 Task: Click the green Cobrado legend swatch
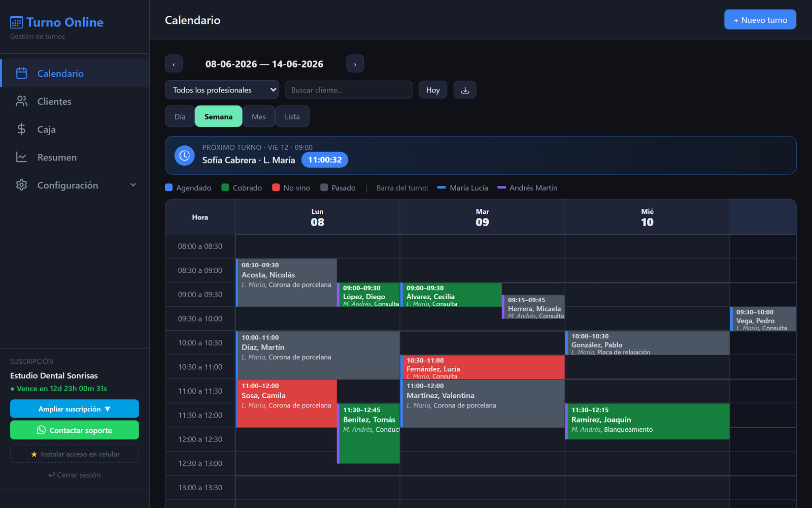pyautogui.click(x=225, y=187)
